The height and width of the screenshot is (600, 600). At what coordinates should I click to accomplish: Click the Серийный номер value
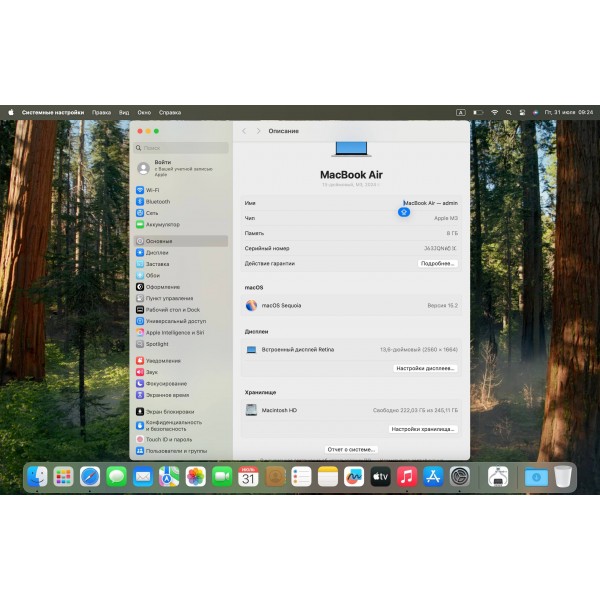440,248
